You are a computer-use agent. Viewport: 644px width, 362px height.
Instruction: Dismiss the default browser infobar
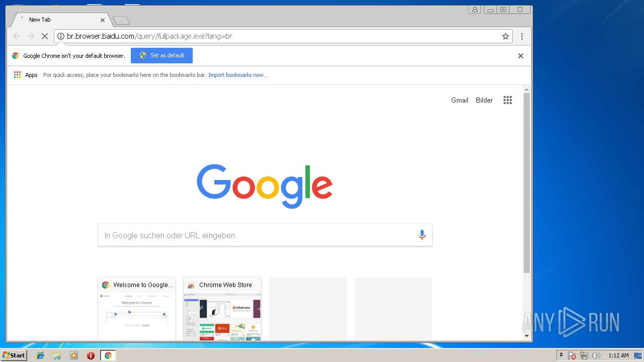click(x=521, y=56)
